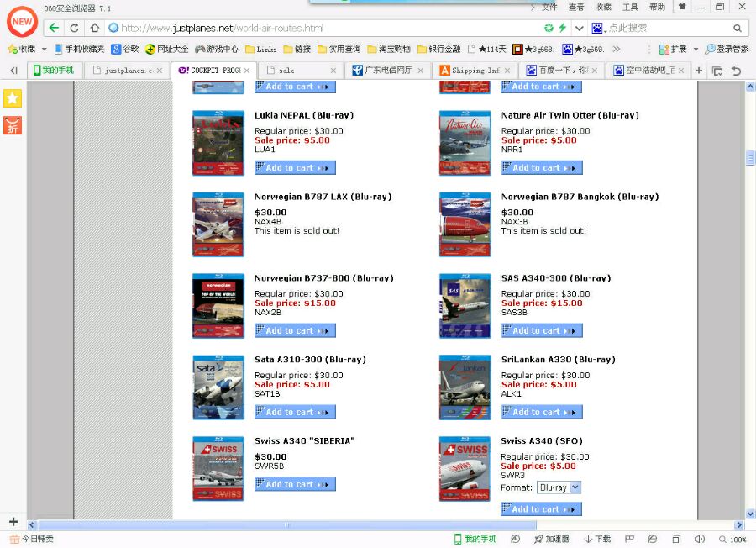Add Swiss A340 SIBERIA to cart
Image resolution: width=756 pixels, height=548 pixels.
(295, 484)
